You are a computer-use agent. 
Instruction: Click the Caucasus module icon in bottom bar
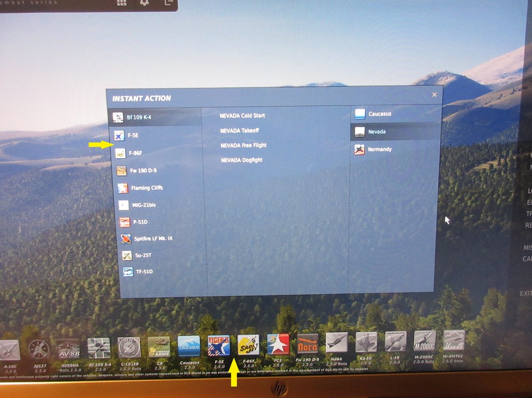tap(189, 346)
